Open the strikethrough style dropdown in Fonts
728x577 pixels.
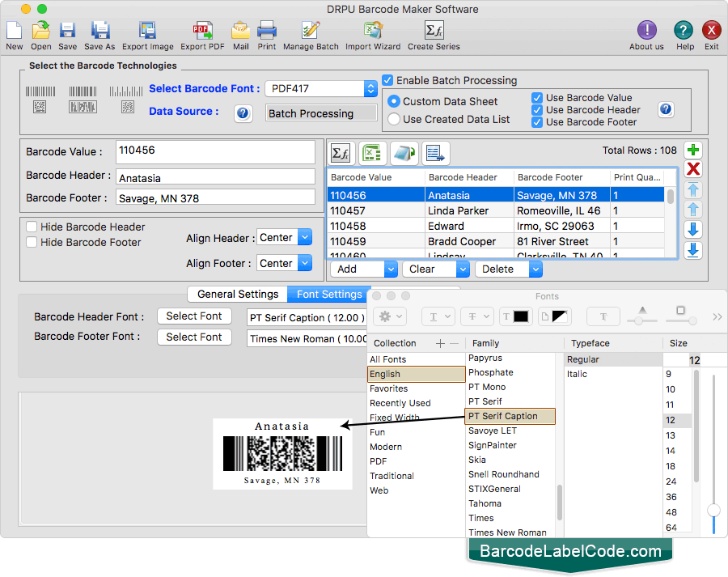[x=477, y=317]
